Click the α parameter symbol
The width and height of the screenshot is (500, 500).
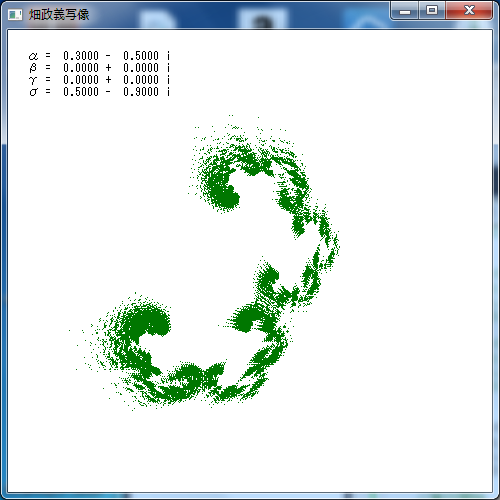(x=33, y=56)
